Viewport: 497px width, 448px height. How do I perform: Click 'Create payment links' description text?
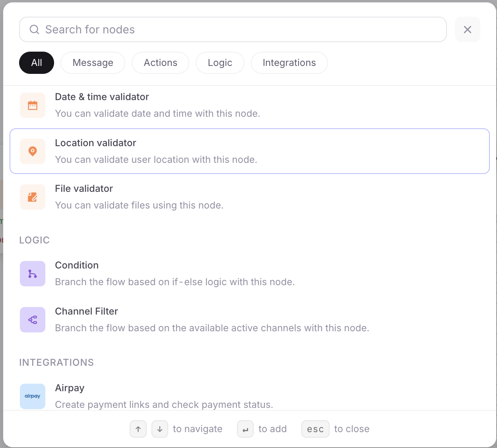[164, 405]
